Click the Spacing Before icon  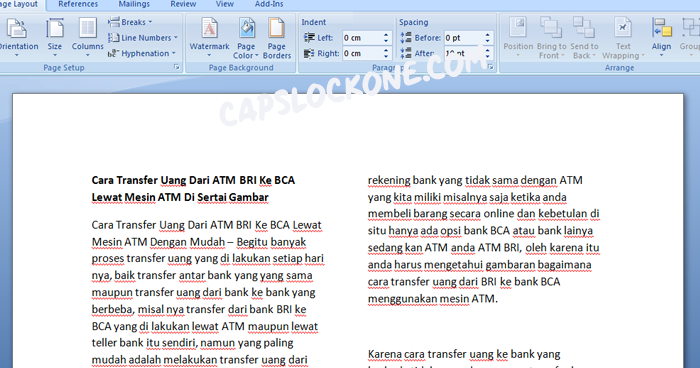tap(406, 38)
